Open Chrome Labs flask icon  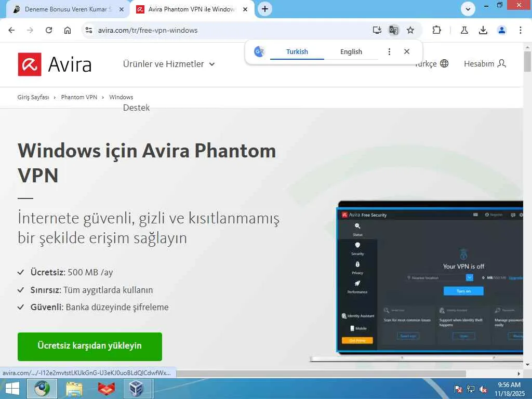coord(464,30)
